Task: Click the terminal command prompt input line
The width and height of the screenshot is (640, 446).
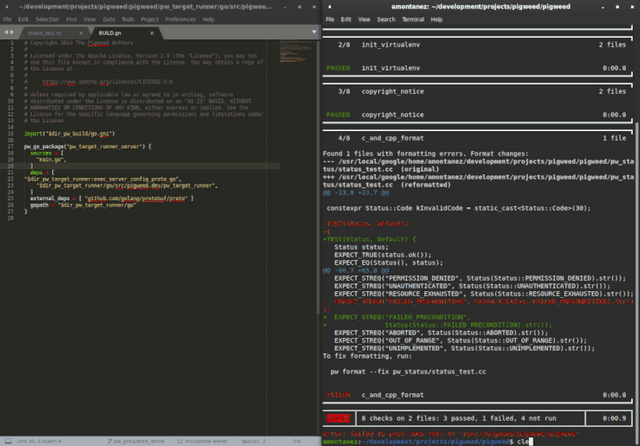Action: point(428,442)
